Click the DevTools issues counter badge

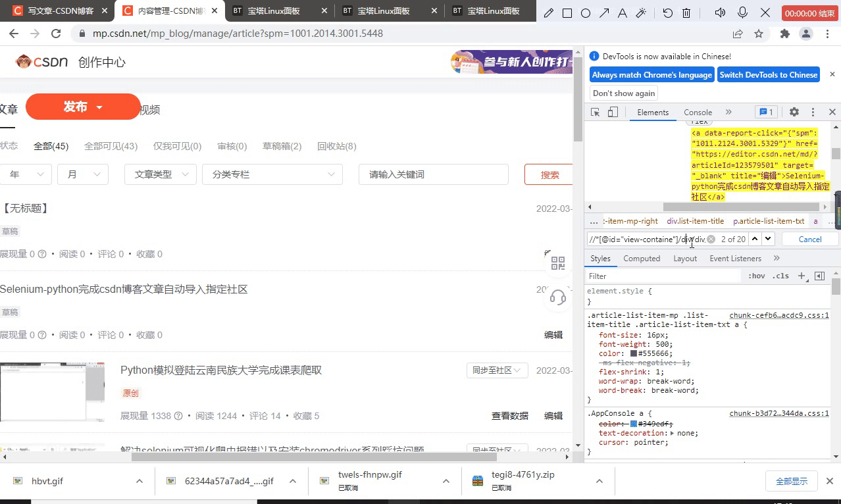pos(766,113)
